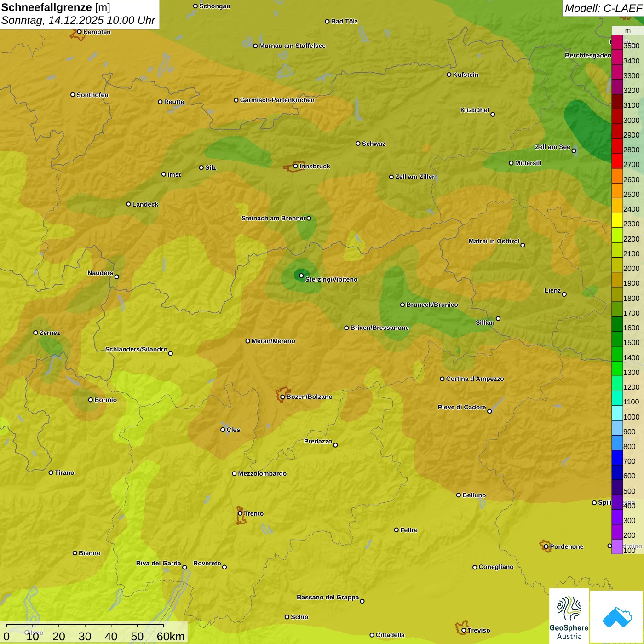Viewport: 644px width, 644px height.
Task: Click the 'Riva del Garda' label
Action: 159,563
